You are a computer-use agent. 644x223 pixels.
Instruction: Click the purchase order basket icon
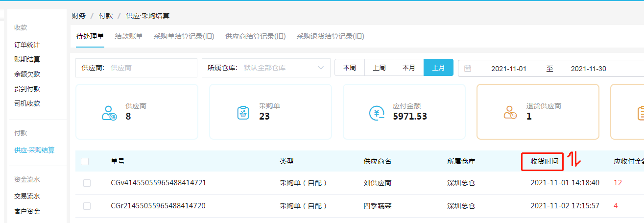pyautogui.click(x=242, y=113)
